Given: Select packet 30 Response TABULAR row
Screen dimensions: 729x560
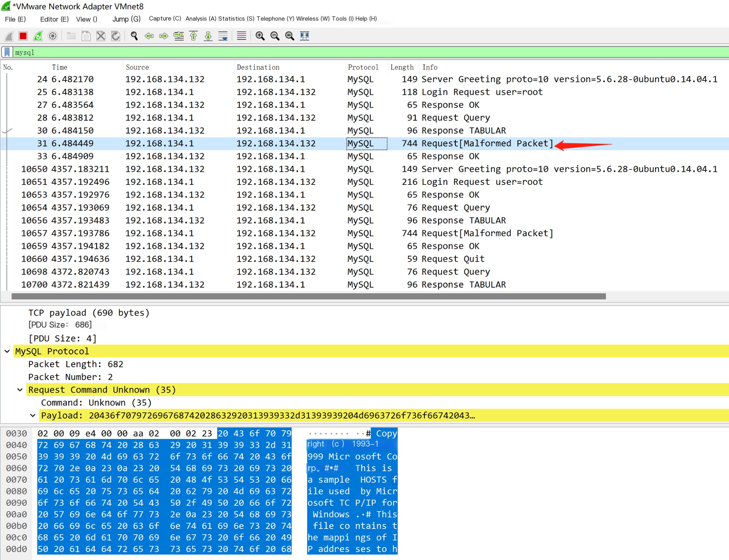Looking at the screenshot, I should point(364,131).
